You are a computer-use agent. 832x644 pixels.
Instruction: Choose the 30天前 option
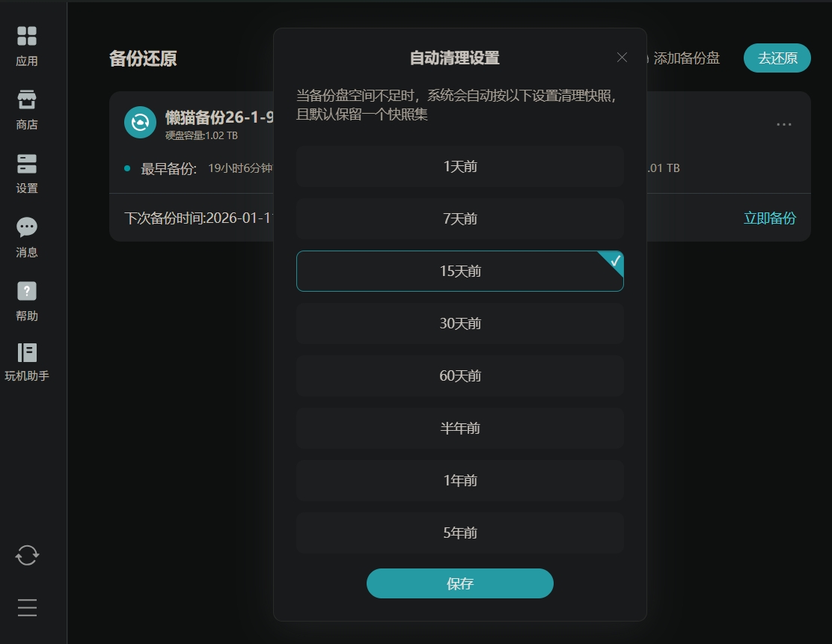[x=460, y=324]
